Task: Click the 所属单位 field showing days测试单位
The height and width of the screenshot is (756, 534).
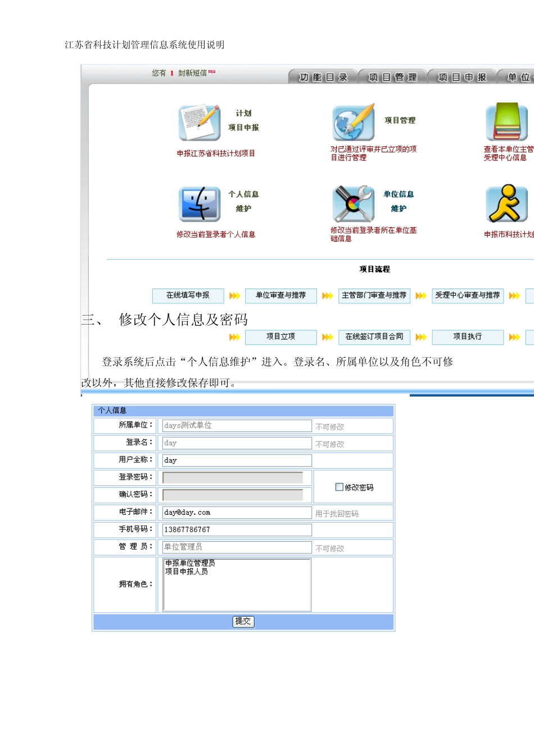Action: pos(237,426)
